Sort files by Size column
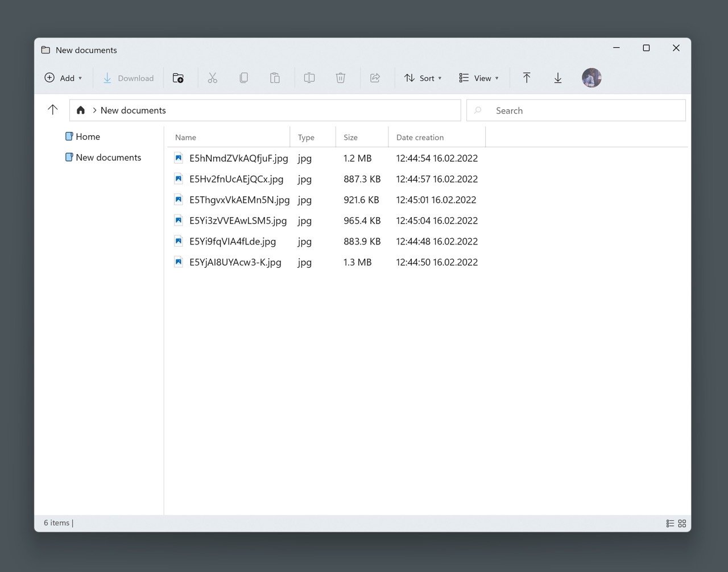Image resolution: width=728 pixels, height=572 pixels. pos(351,137)
